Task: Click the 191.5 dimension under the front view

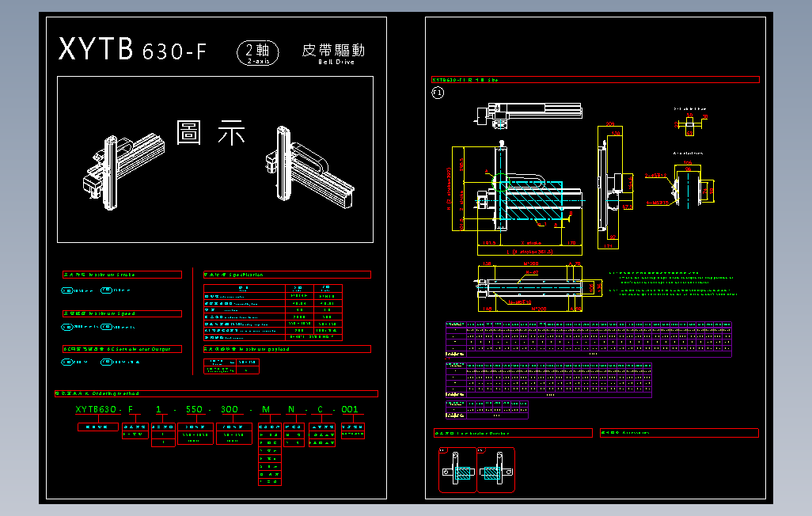Action: coord(489,243)
